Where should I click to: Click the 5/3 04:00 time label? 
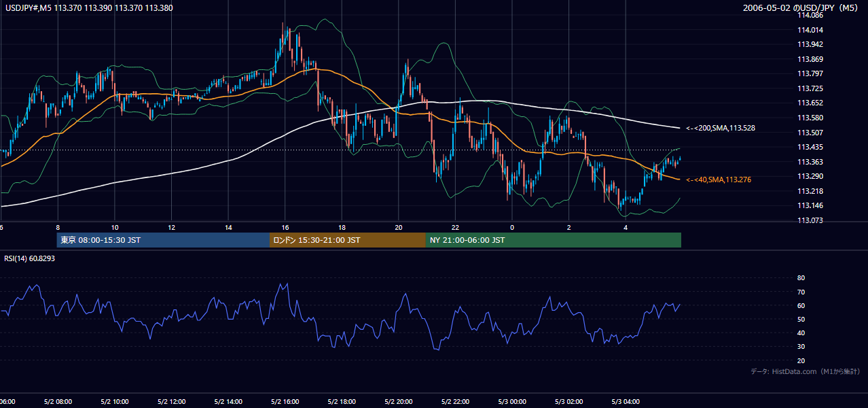[626, 402]
